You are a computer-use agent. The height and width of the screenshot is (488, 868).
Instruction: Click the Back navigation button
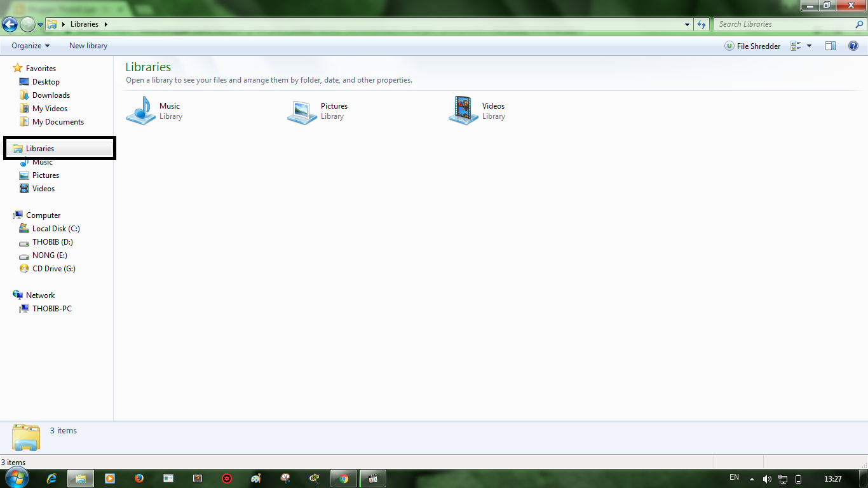(x=10, y=24)
